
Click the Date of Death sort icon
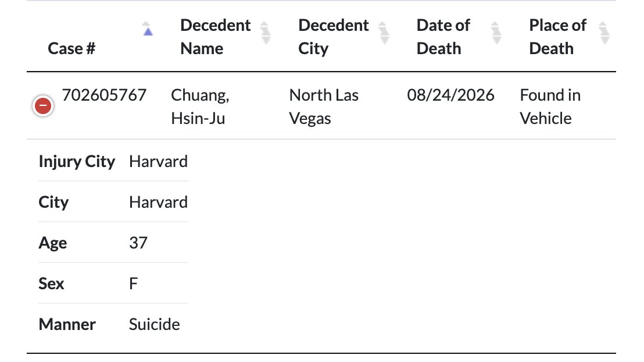[496, 33]
